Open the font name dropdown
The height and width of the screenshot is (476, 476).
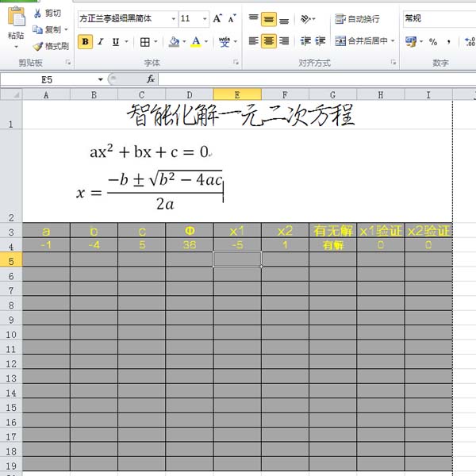(173, 19)
